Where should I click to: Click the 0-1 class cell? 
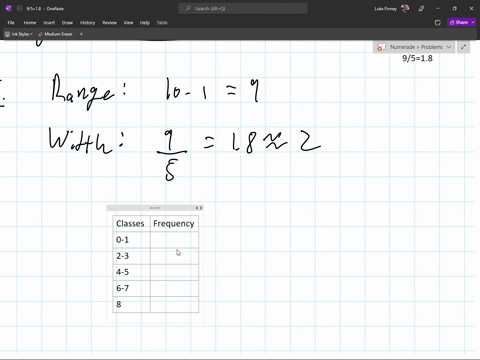click(131, 240)
